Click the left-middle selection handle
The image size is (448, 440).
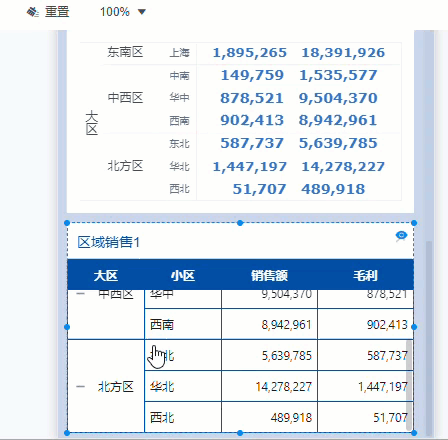tap(67, 327)
